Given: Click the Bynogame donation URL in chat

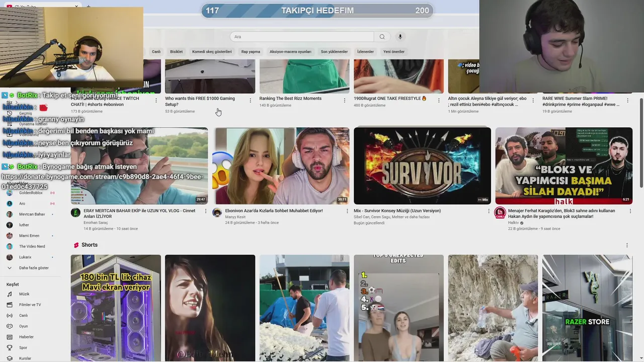Looking at the screenshot, I should 102,182.
